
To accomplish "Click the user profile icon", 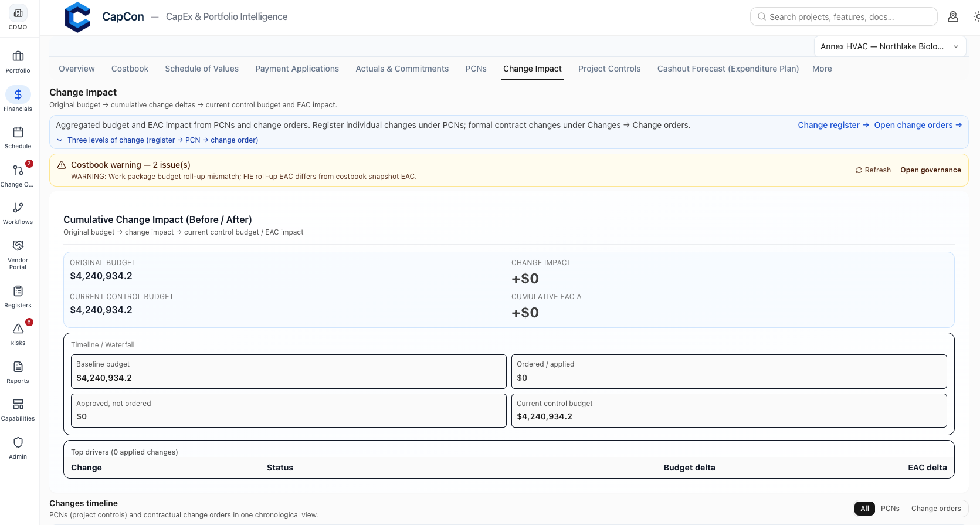I will click(953, 17).
